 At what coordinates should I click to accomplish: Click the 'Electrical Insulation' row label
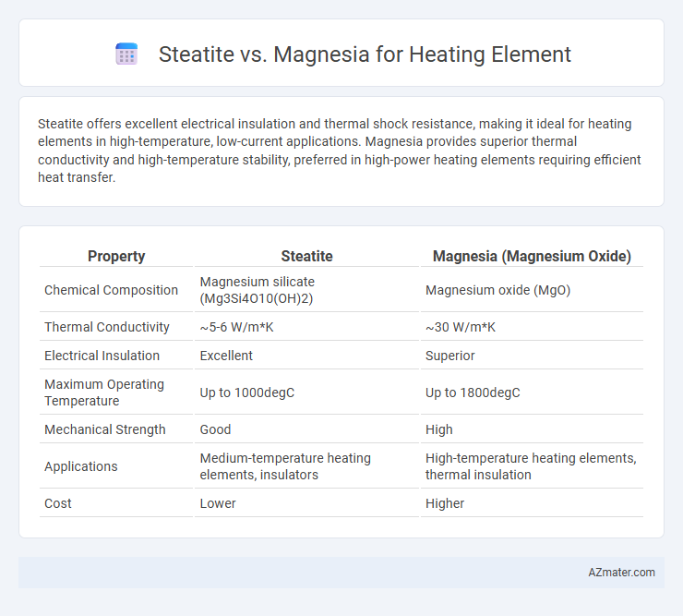pos(102,356)
